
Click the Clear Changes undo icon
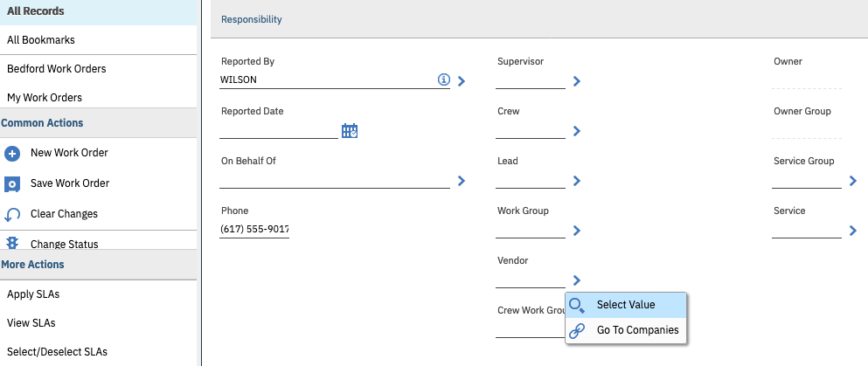[x=12, y=215]
